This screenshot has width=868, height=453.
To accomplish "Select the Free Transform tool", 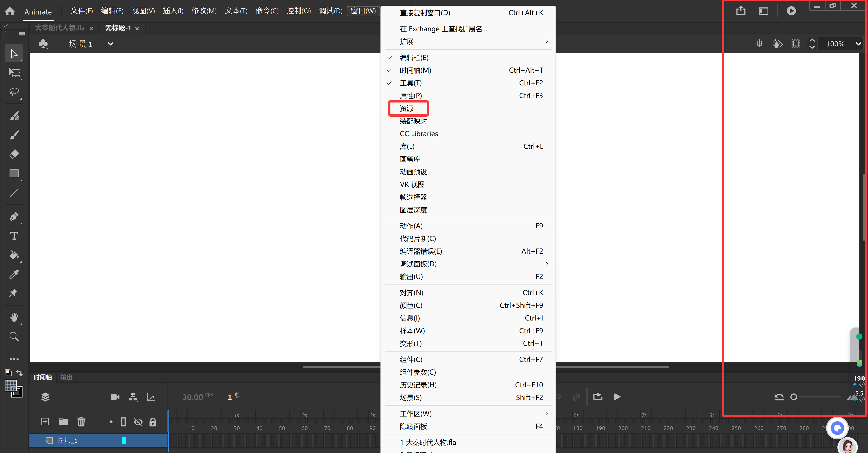I will 14,72.
